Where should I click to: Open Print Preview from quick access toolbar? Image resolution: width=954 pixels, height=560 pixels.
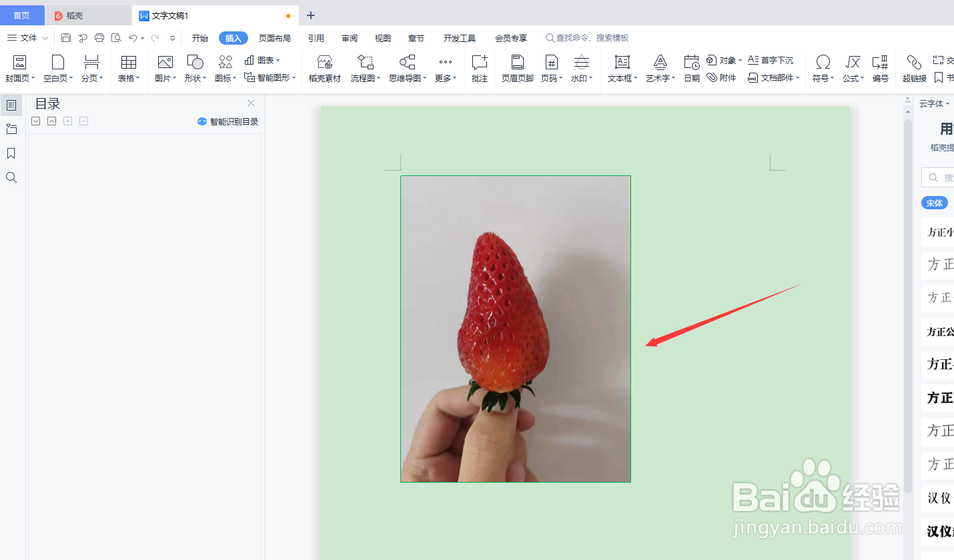(116, 38)
